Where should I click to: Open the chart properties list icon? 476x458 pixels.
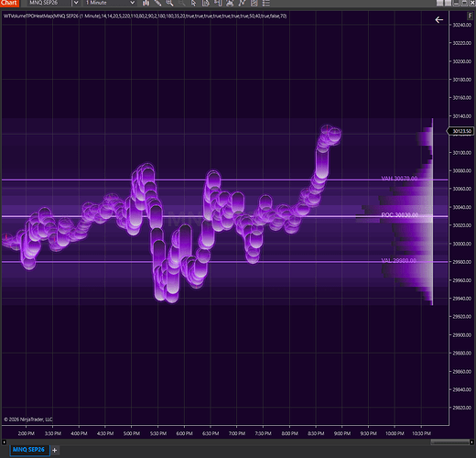[x=266, y=3]
